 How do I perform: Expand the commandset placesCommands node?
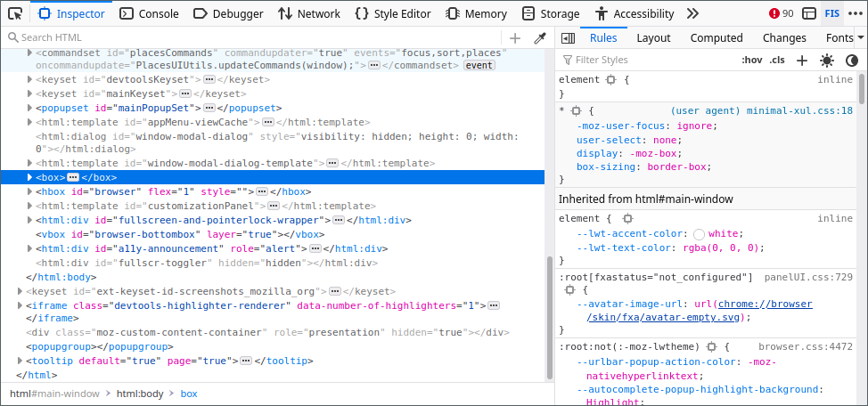[30, 53]
